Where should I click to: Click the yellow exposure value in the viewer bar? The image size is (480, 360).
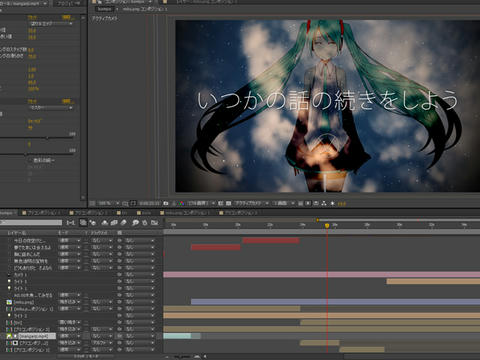[342, 203]
